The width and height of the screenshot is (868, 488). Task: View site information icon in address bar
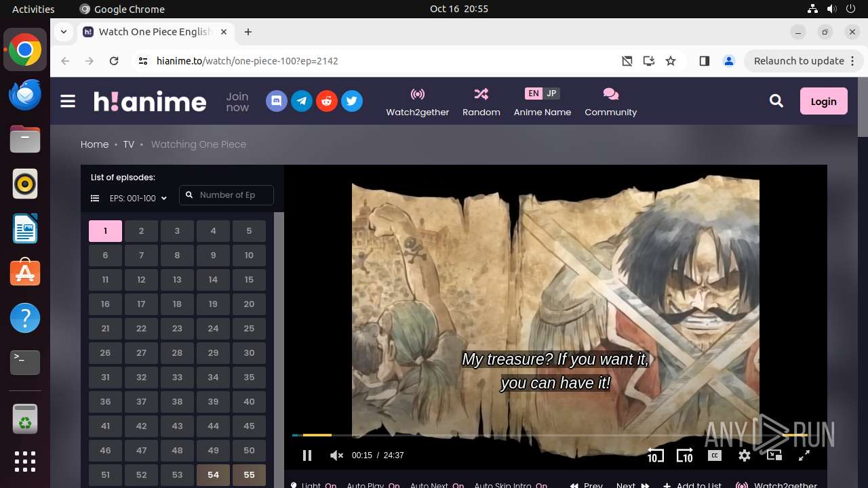pyautogui.click(x=142, y=61)
